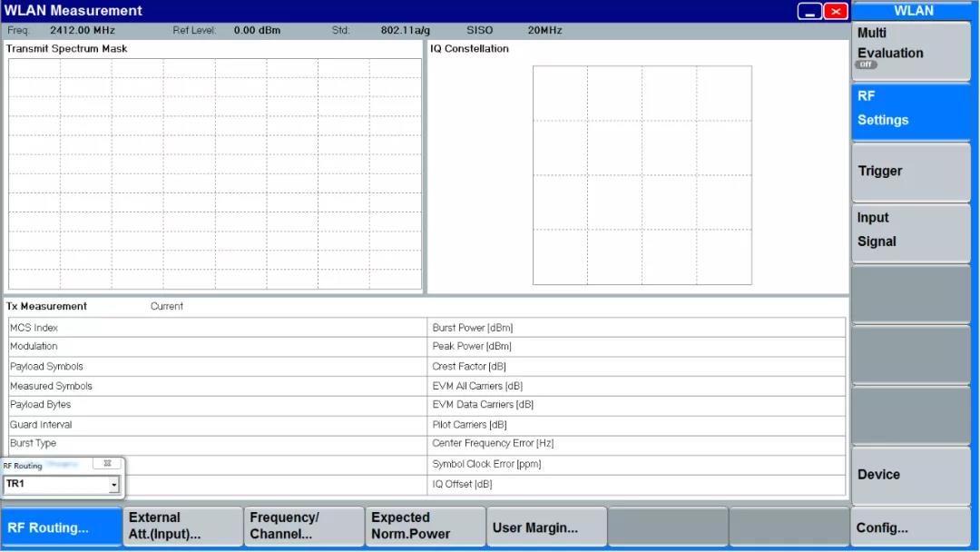Click the Transmit Spectrum Mask graph
The image size is (980, 552).
tap(215, 174)
